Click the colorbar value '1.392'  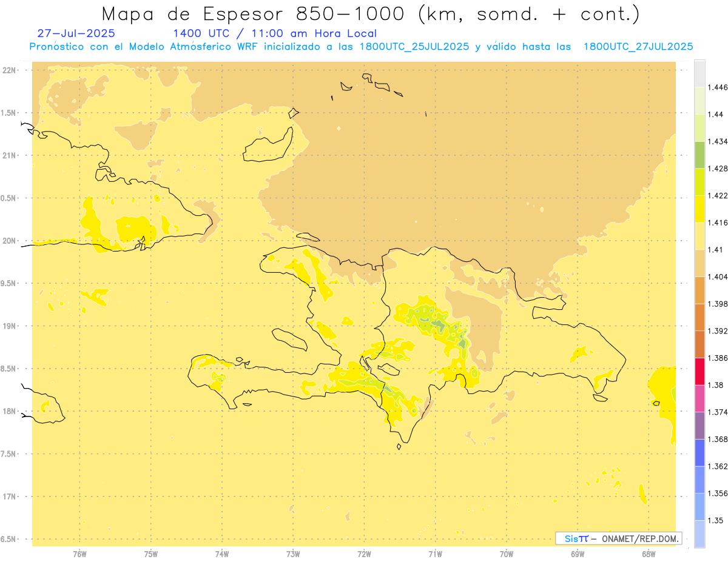coord(717,331)
